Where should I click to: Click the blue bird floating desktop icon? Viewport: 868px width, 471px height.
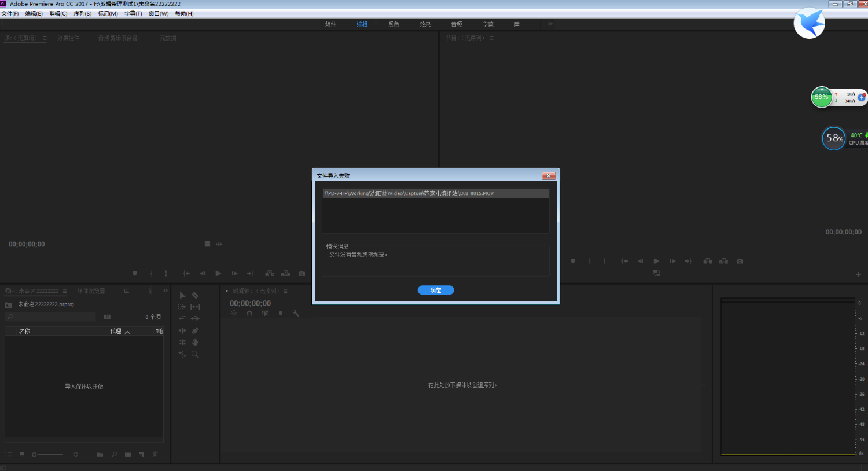coord(809,23)
